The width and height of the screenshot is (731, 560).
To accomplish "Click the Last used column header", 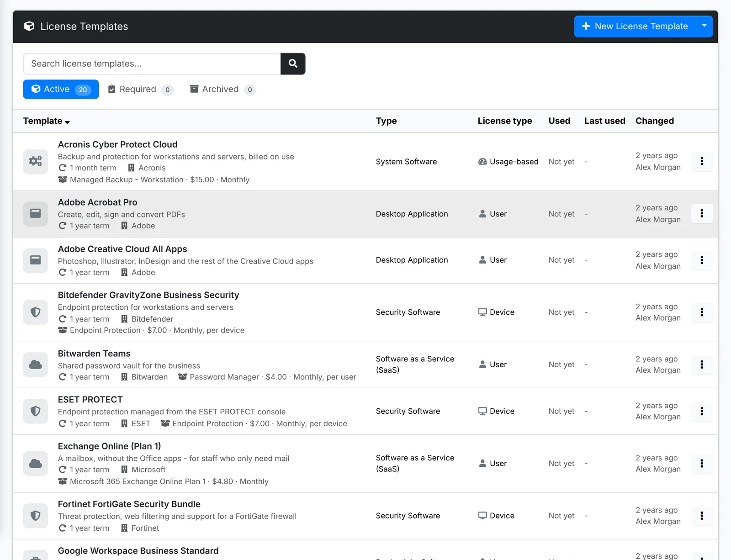I will [604, 121].
